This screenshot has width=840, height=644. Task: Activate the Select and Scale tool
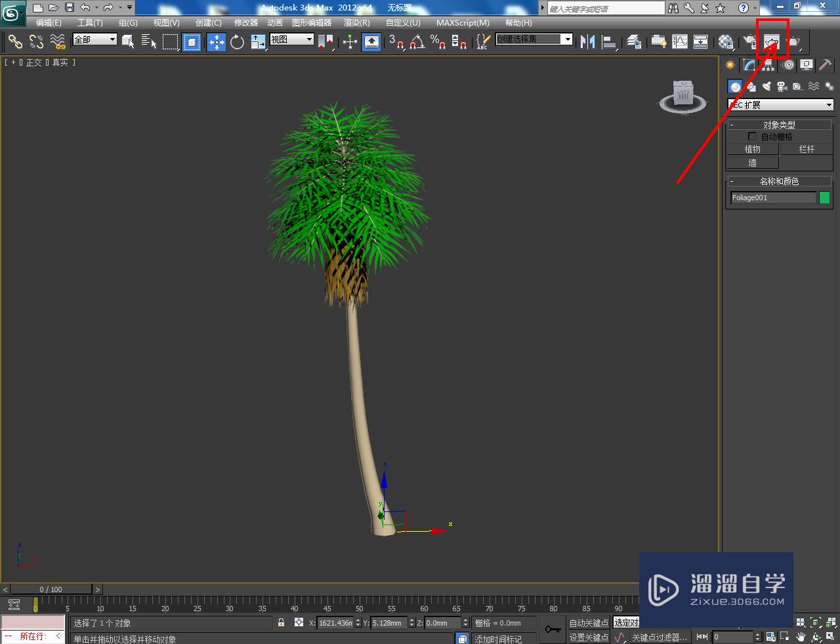click(x=258, y=42)
